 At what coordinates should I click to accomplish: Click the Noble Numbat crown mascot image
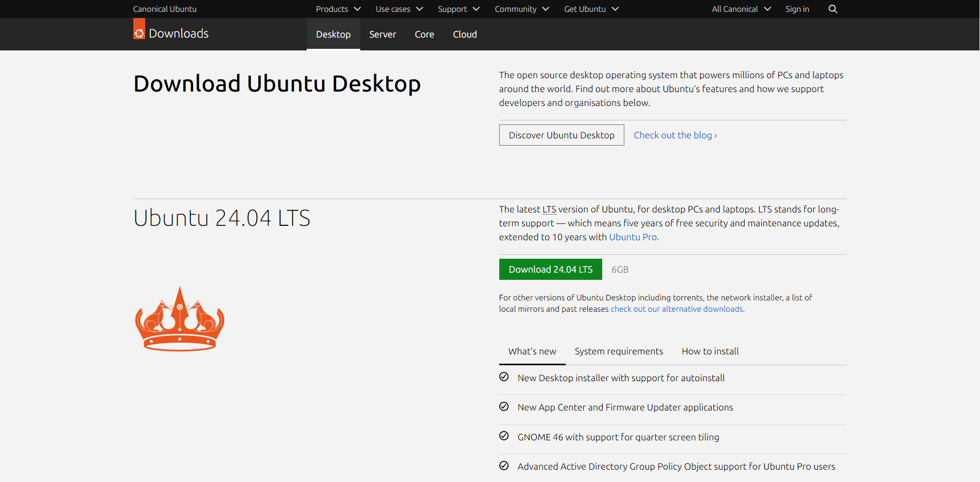180,319
